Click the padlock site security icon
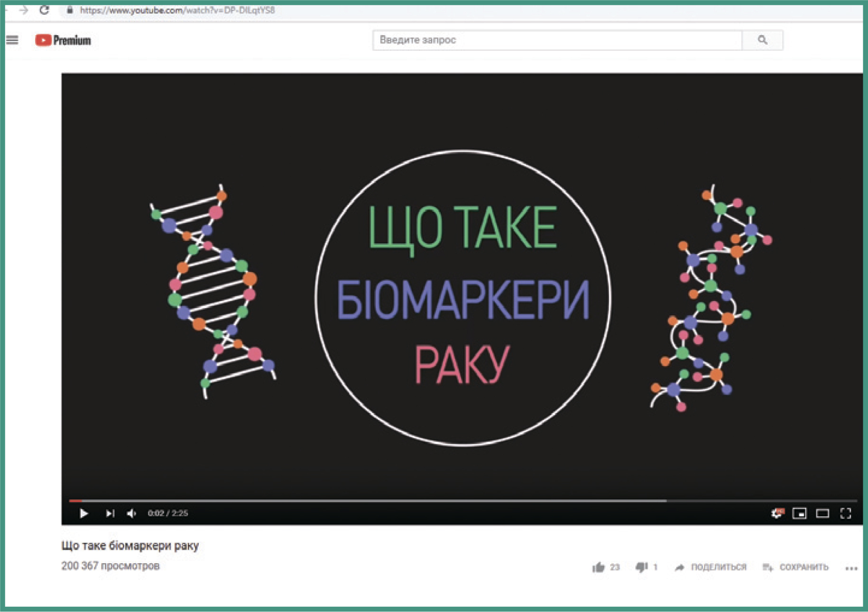Image resolution: width=868 pixels, height=612 pixels. 70,10
